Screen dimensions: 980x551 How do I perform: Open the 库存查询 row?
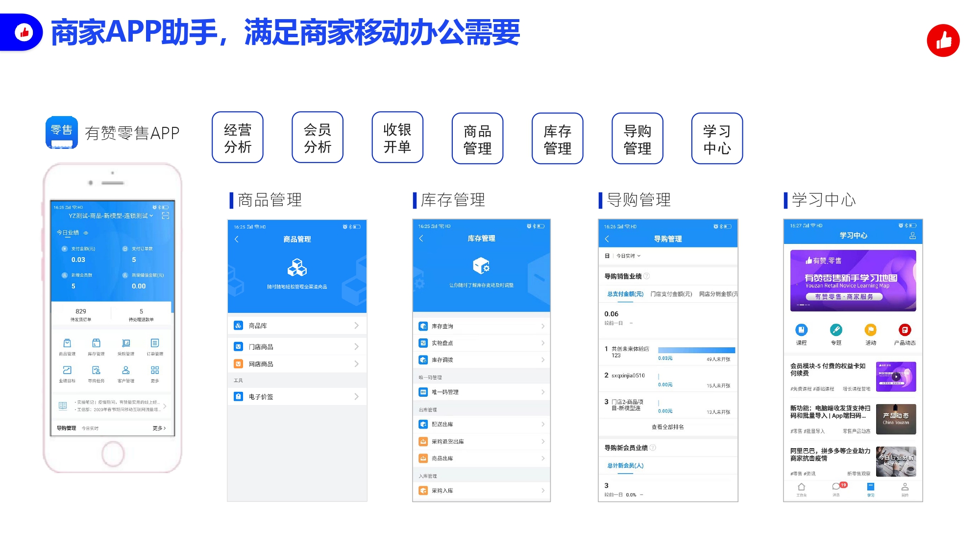pyautogui.click(x=481, y=326)
